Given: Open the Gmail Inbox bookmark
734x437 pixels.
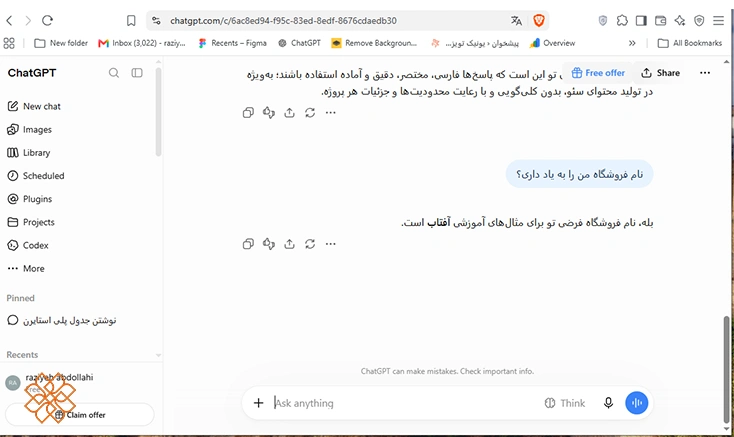Looking at the screenshot, I should pos(142,43).
